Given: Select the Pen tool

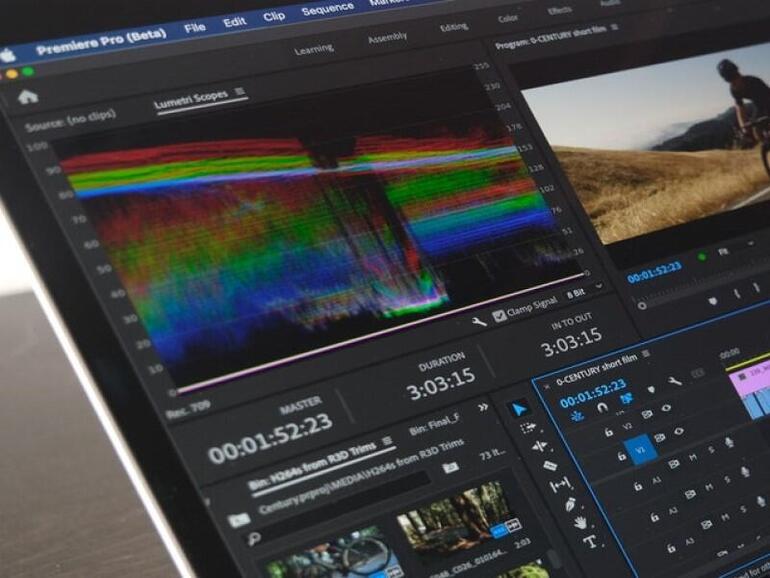Looking at the screenshot, I should (570, 504).
